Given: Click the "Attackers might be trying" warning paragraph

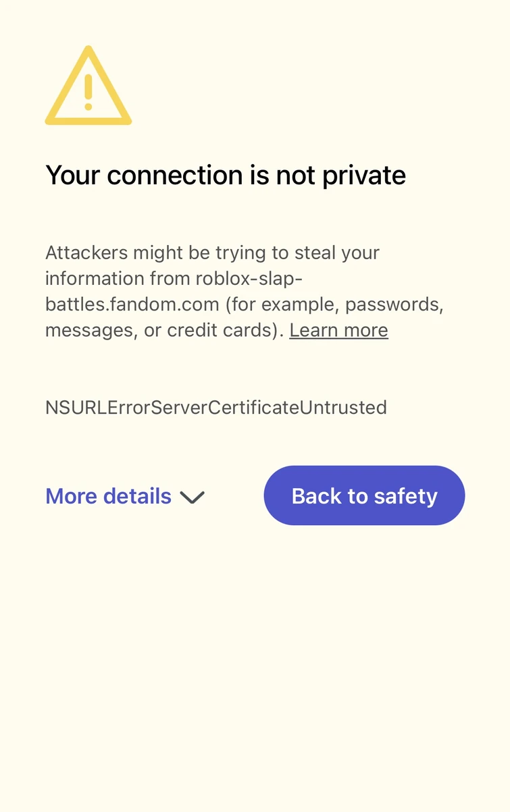Looking at the screenshot, I should (x=212, y=252).
